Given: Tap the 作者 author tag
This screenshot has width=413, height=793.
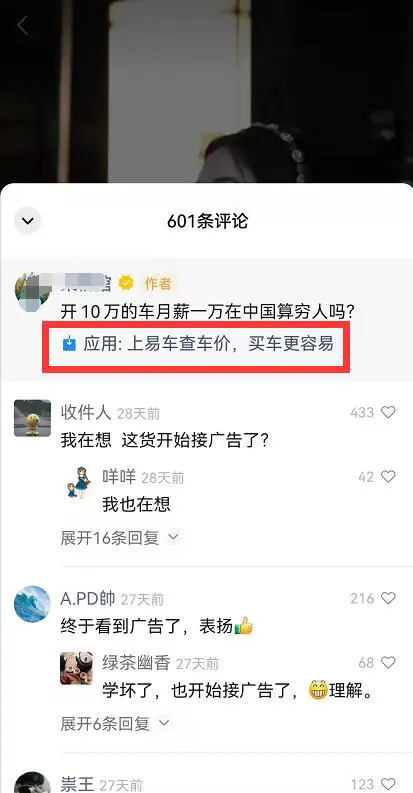Looking at the screenshot, I should click(x=158, y=283).
